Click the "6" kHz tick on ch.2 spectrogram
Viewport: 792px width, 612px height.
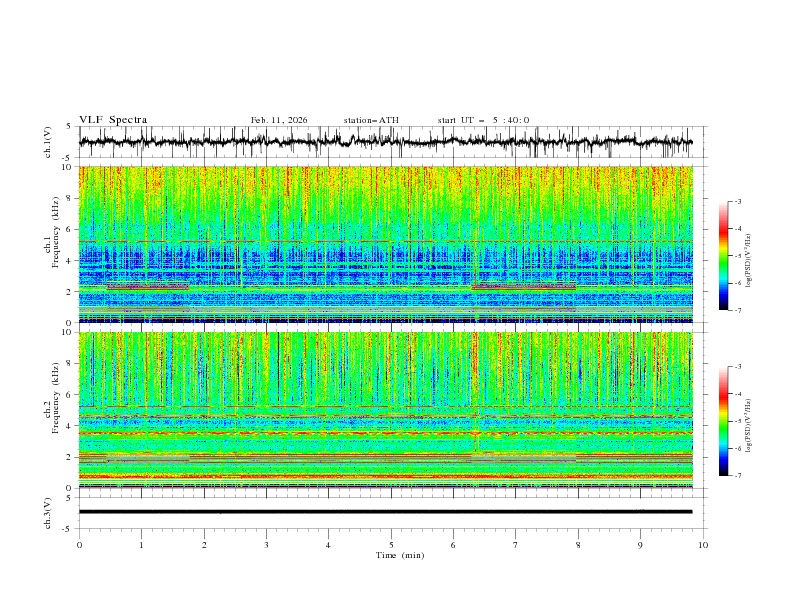pos(70,395)
